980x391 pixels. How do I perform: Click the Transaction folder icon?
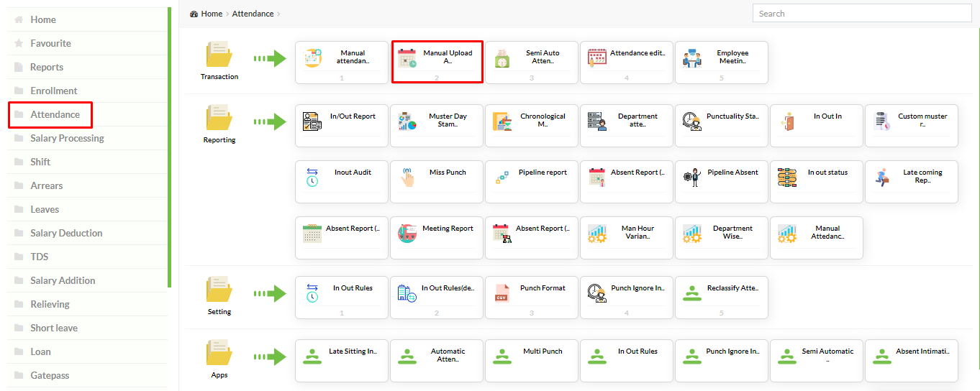pos(219,55)
